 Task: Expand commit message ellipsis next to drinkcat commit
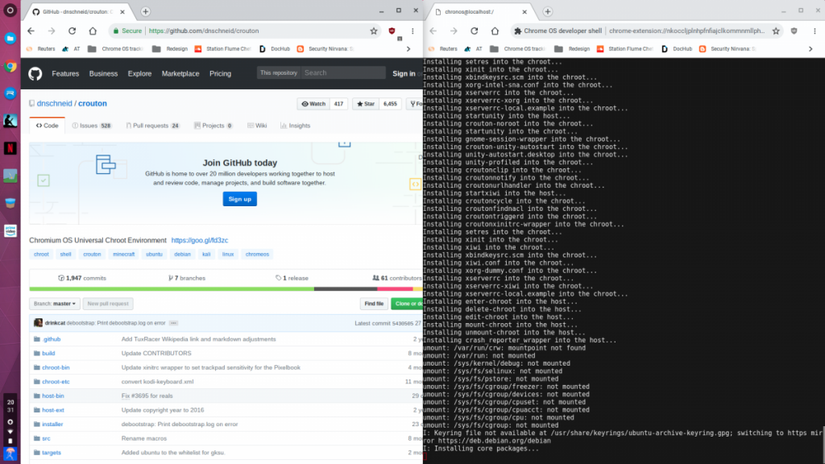pyautogui.click(x=173, y=323)
